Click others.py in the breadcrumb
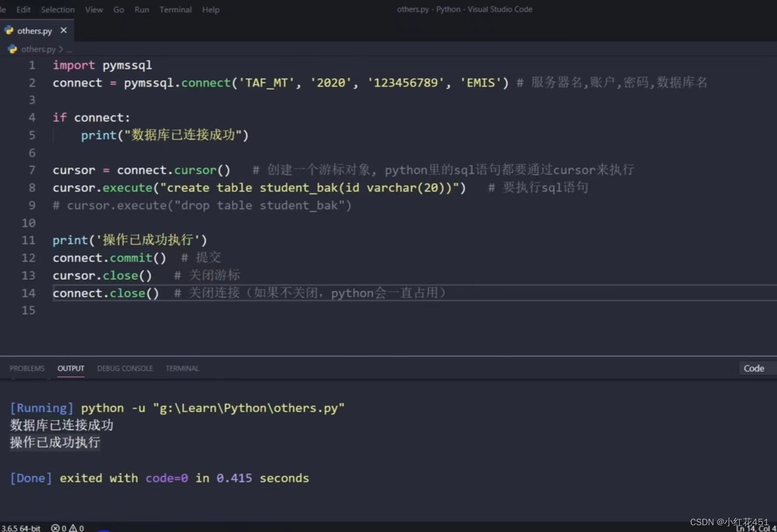This screenshot has width=777, height=532. (x=38, y=49)
